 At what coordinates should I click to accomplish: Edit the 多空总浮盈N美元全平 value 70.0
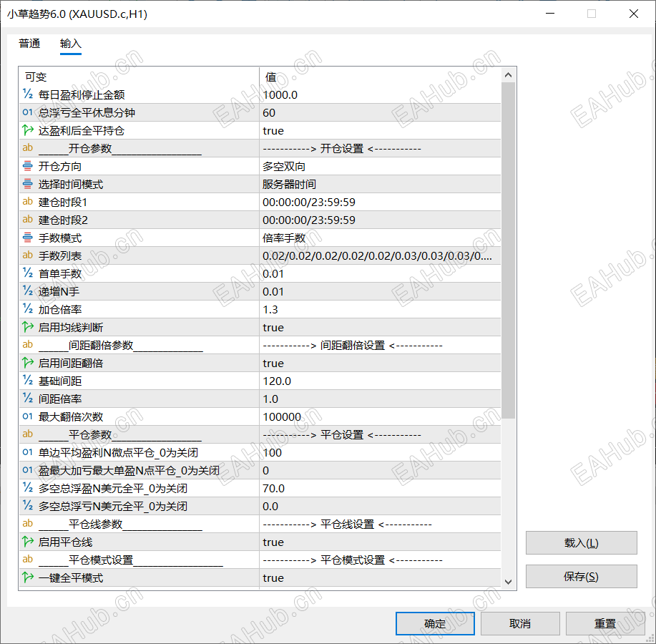(x=380, y=488)
